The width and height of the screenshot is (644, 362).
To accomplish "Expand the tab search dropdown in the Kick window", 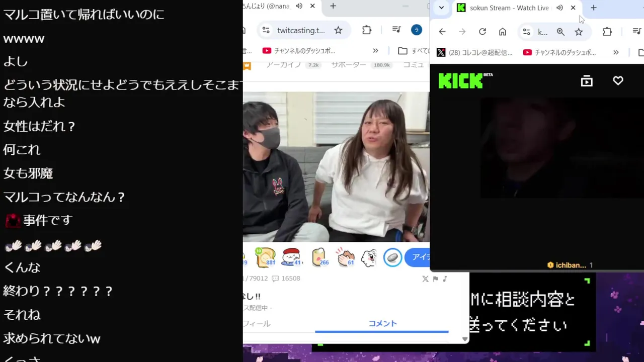I will 441,8.
